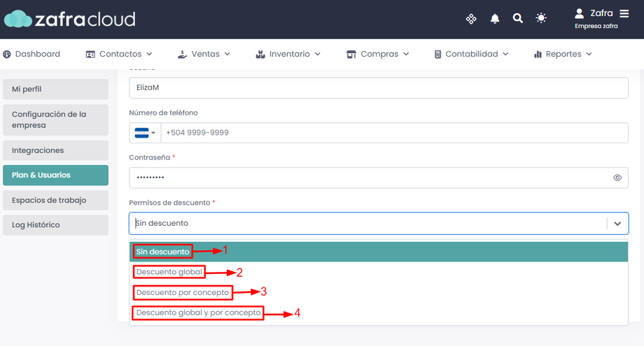The image size is (644, 346).
Task: Click the zafracloud logo
Action: pyautogui.click(x=70, y=19)
